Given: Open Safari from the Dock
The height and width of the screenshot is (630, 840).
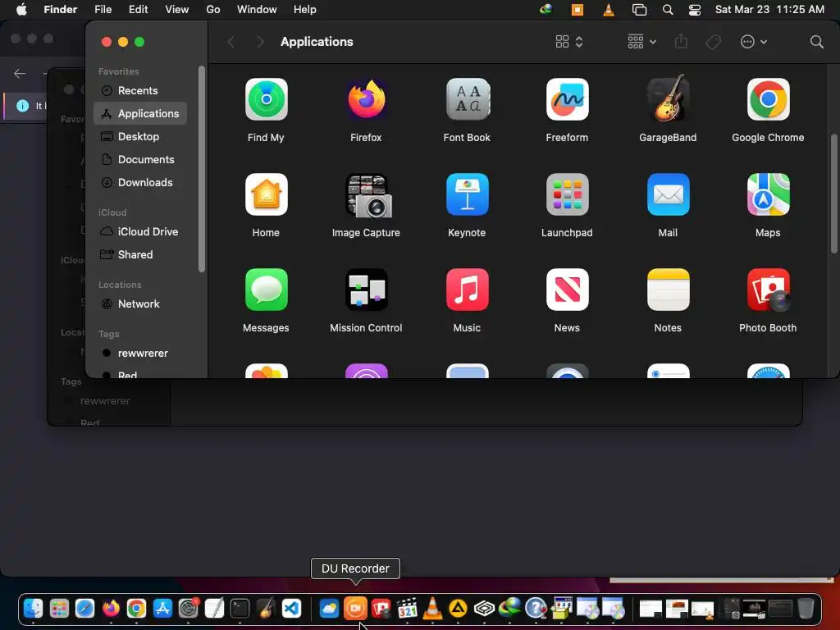Looking at the screenshot, I should coord(84,608).
